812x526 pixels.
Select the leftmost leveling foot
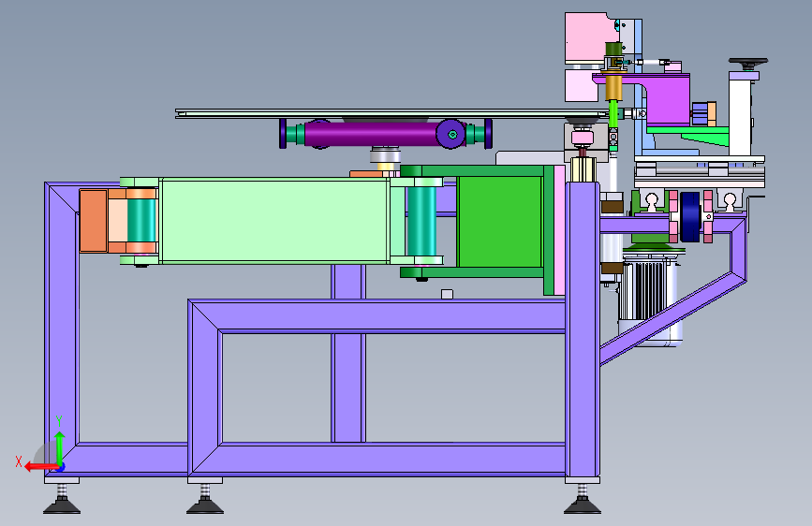62,499
